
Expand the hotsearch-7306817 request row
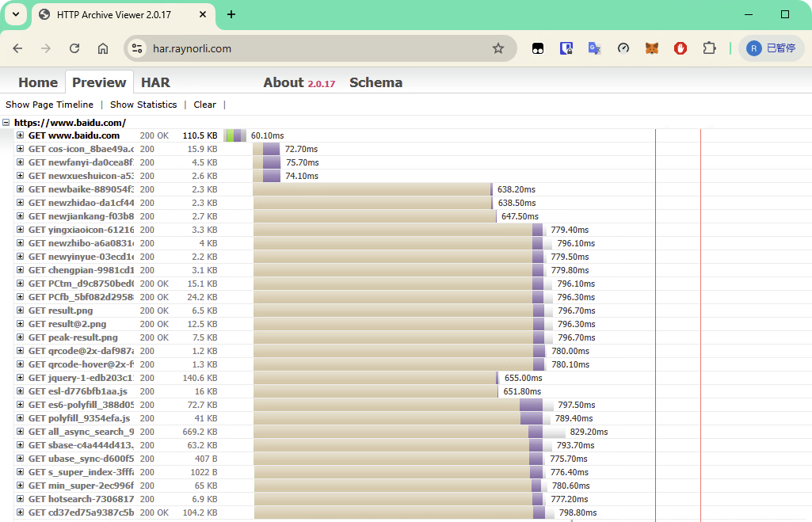coord(20,499)
